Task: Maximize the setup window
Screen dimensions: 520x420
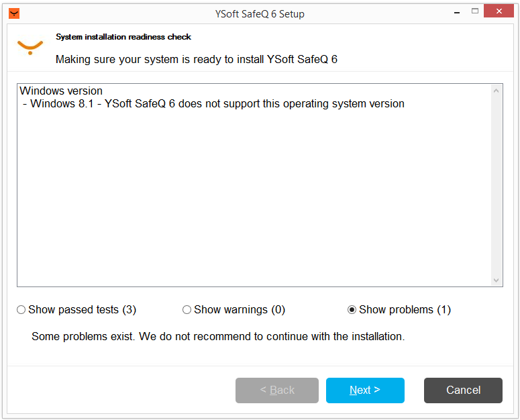Action: click(475, 11)
